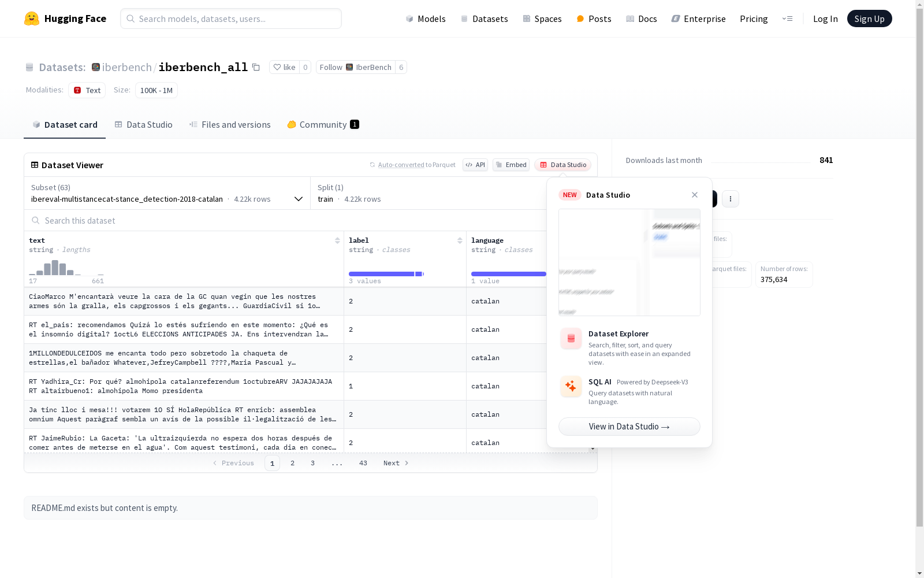
Task: Go to Datasets in top navigation
Action: click(484, 18)
